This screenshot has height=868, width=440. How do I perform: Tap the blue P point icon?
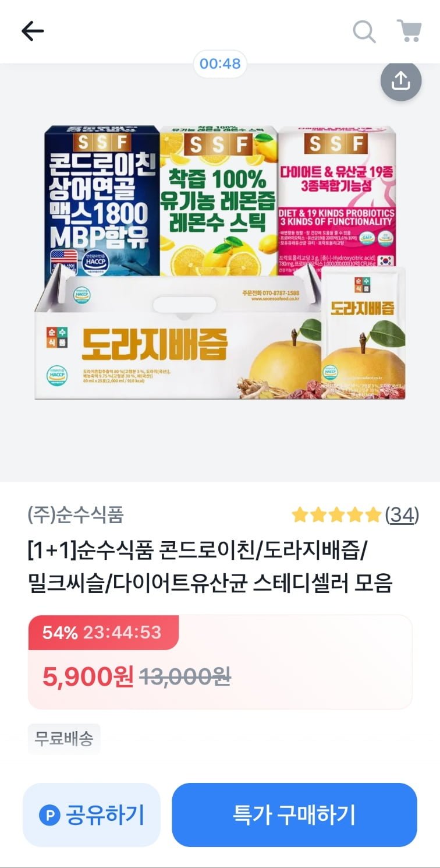point(49,814)
